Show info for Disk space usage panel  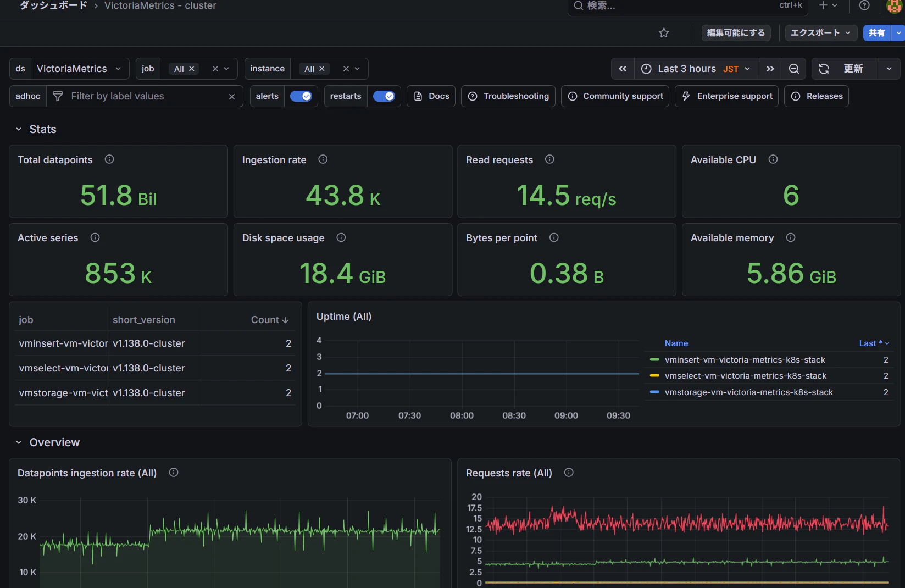(x=341, y=237)
